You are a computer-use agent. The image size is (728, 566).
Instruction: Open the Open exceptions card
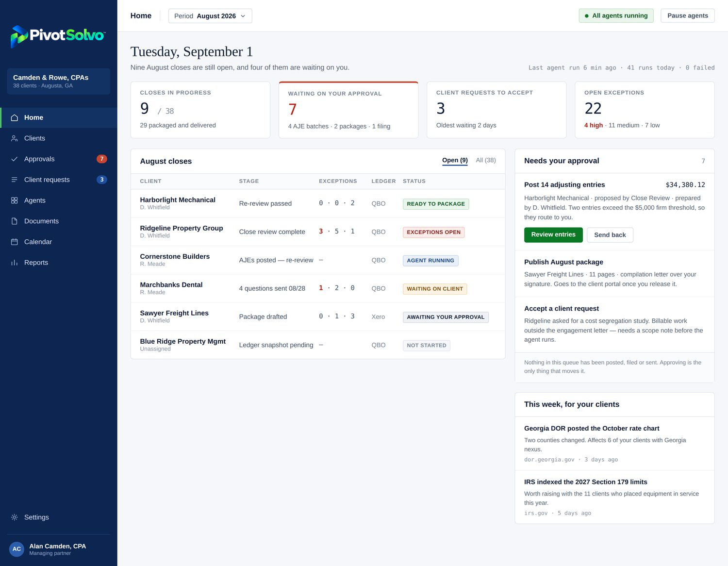point(645,110)
